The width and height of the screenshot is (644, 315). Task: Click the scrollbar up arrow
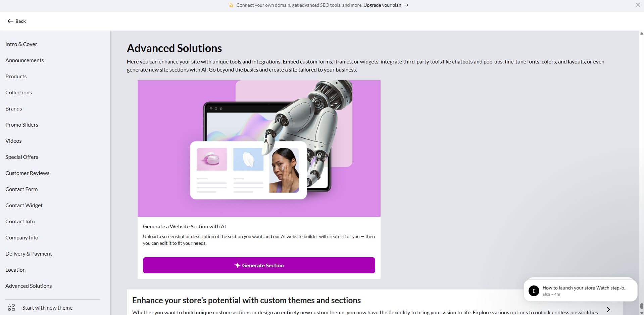click(641, 34)
